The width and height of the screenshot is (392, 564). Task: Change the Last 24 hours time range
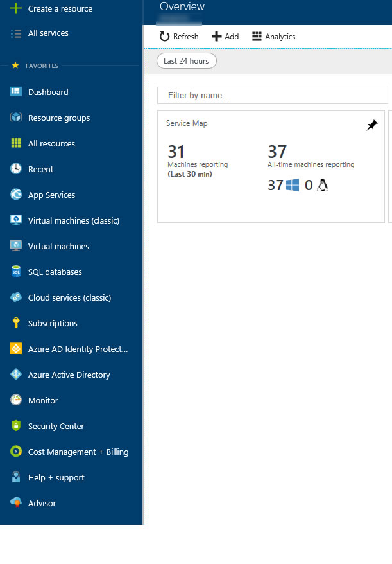coord(187,61)
